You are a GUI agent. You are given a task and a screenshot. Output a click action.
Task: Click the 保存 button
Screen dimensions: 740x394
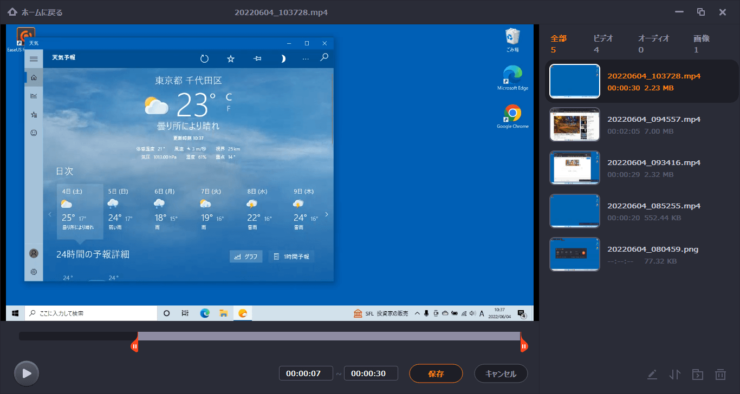coord(436,373)
